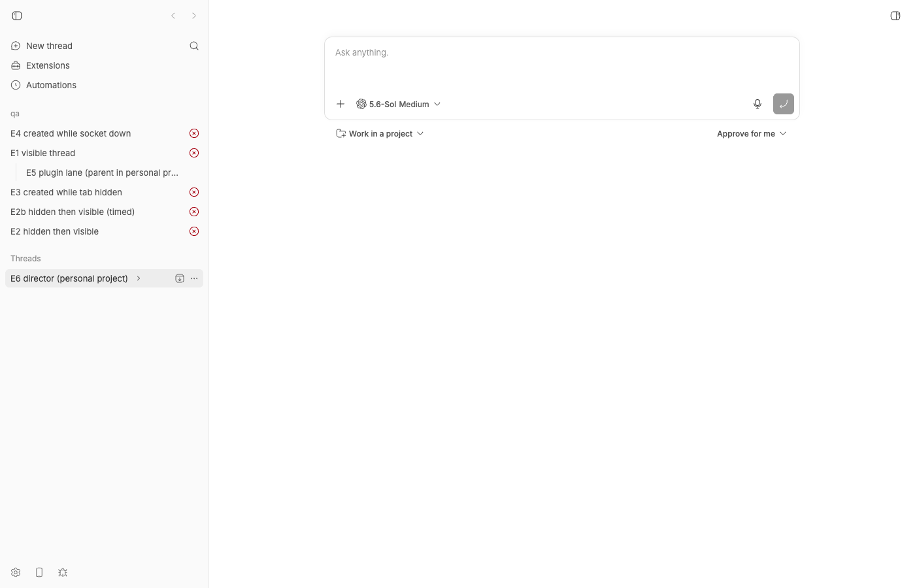Expand the E6 director thread chevron
The height and width of the screenshot is (588, 915).
point(139,278)
